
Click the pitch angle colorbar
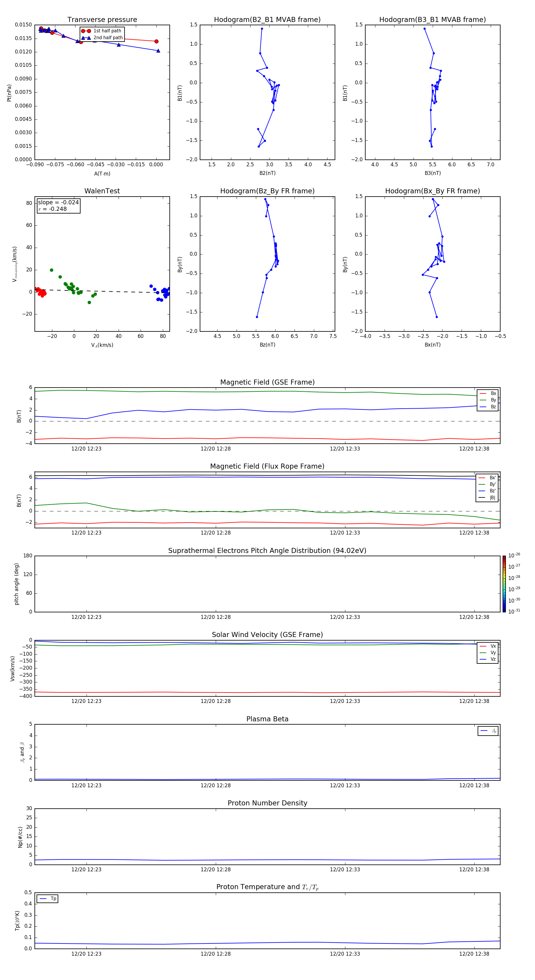pyautogui.click(x=504, y=584)
